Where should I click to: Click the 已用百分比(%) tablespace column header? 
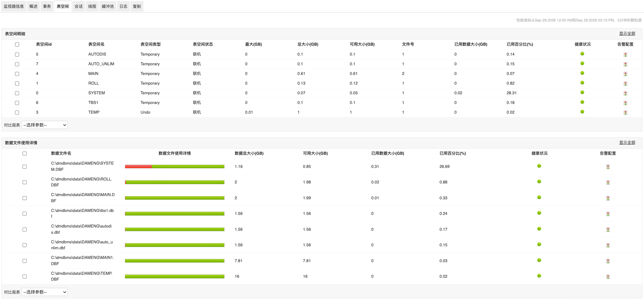[520, 44]
